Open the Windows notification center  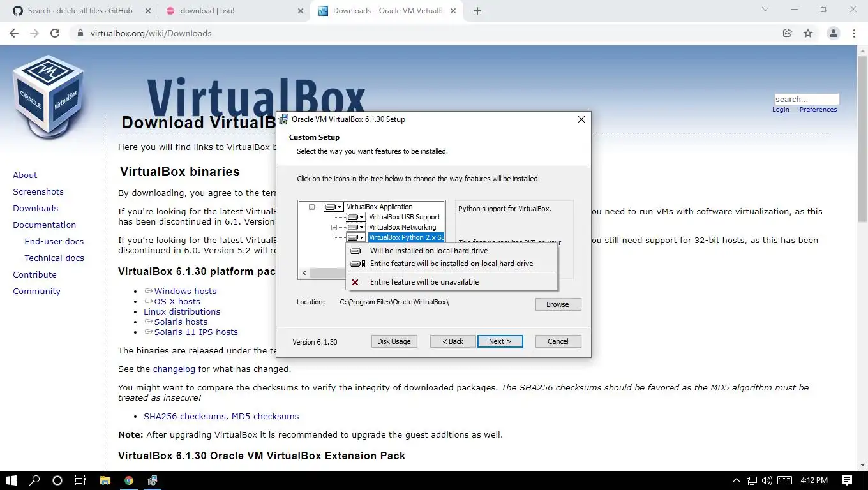(847, 480)
